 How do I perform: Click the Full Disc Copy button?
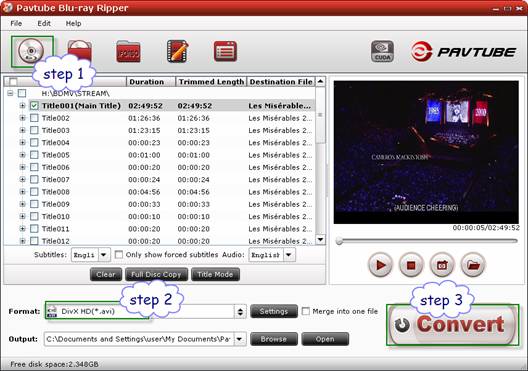coord(156,275)
